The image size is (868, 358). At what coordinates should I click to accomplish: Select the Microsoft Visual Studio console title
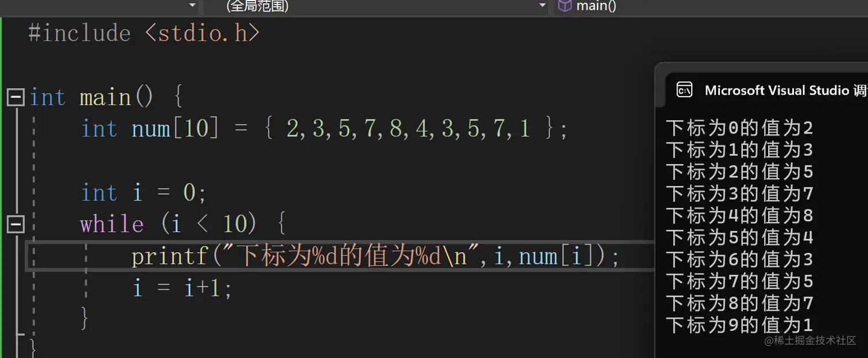[x=785, y=90]
